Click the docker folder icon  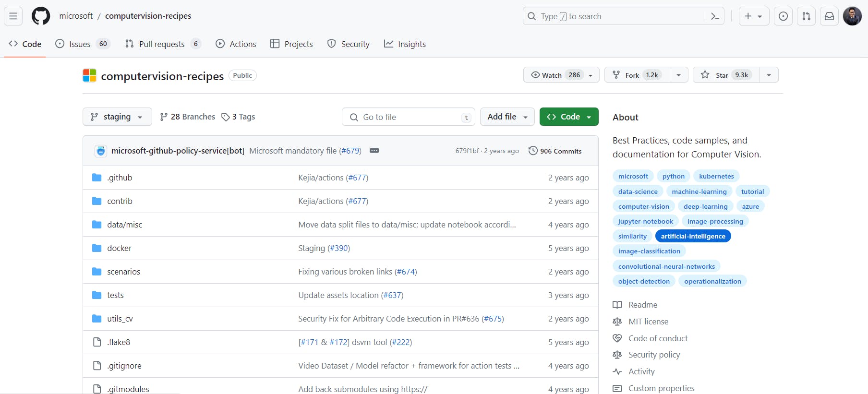[x=96, y=248]
